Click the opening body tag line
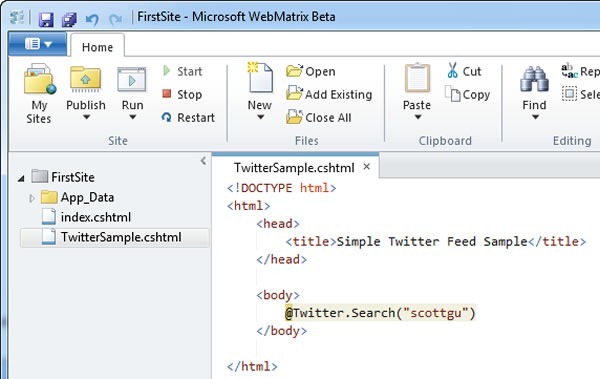 tap(278, 295)
